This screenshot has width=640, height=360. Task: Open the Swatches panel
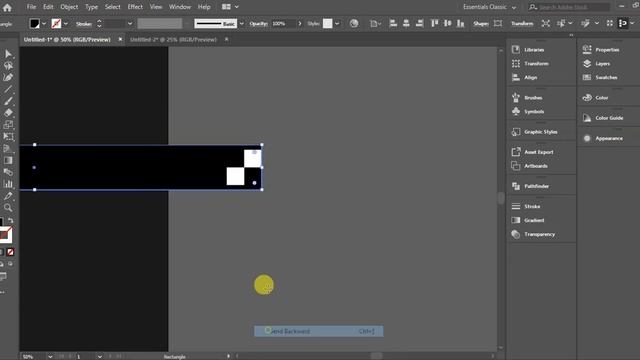[606, 78]
